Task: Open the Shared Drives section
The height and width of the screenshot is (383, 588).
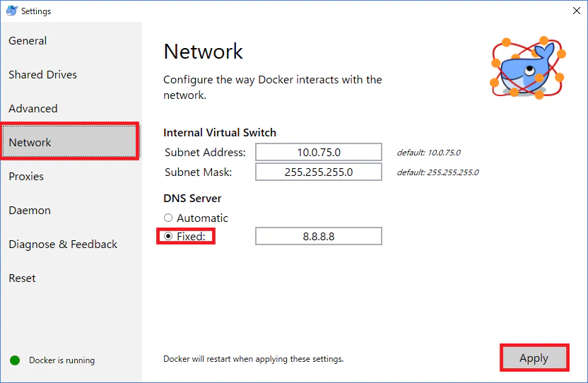Action: tap(42, 75)
